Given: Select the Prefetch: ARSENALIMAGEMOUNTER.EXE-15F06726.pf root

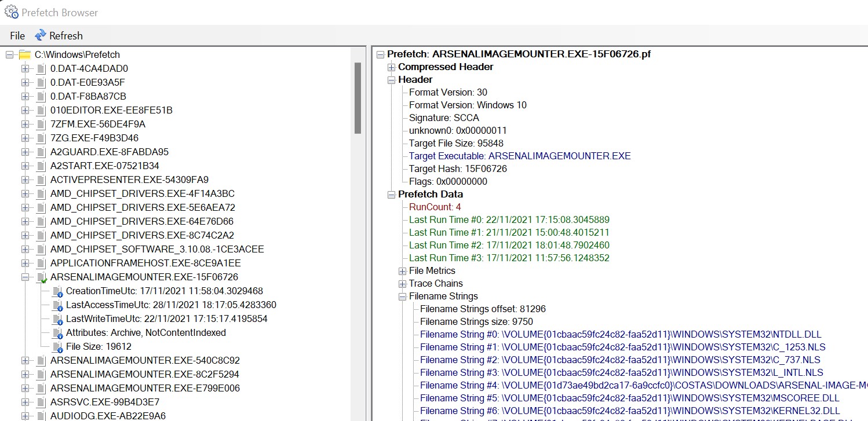Looking at the screenshot, I should 519,54.
